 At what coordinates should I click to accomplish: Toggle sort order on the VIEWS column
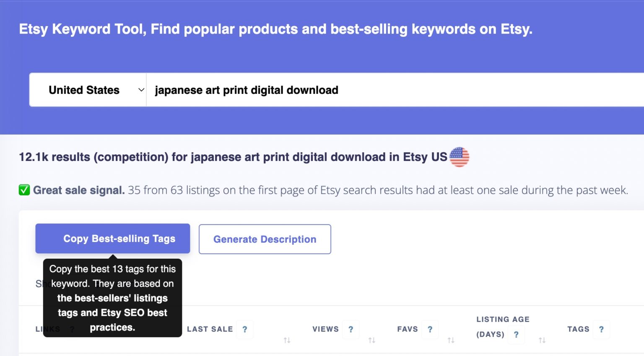pos(371,340)
